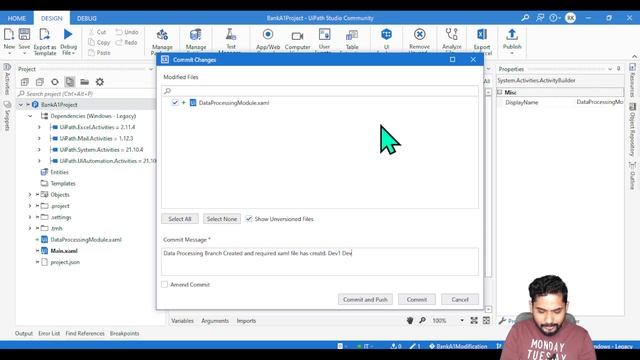Click the New file icon in the ribbon
This screenshot has width=640, height=360.
[x=9, y=35]
